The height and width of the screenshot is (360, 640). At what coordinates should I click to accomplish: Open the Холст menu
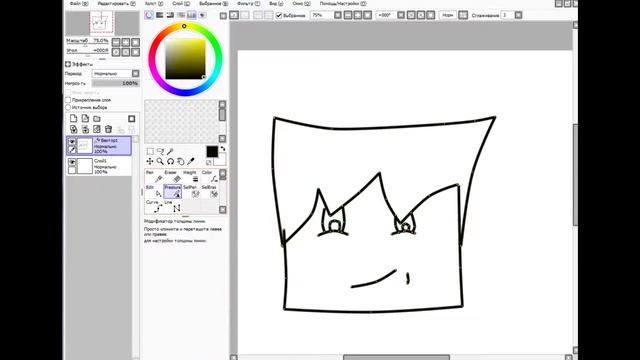(x=154, y=3)
